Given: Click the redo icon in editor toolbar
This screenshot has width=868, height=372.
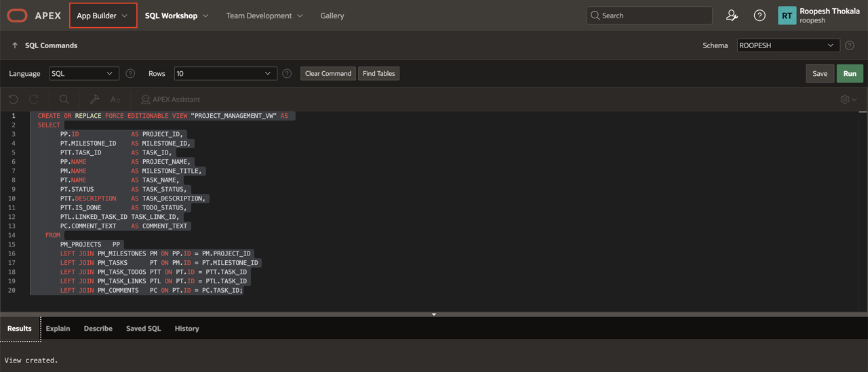Looking at the screenshot, I should click(x=34, y=100).
